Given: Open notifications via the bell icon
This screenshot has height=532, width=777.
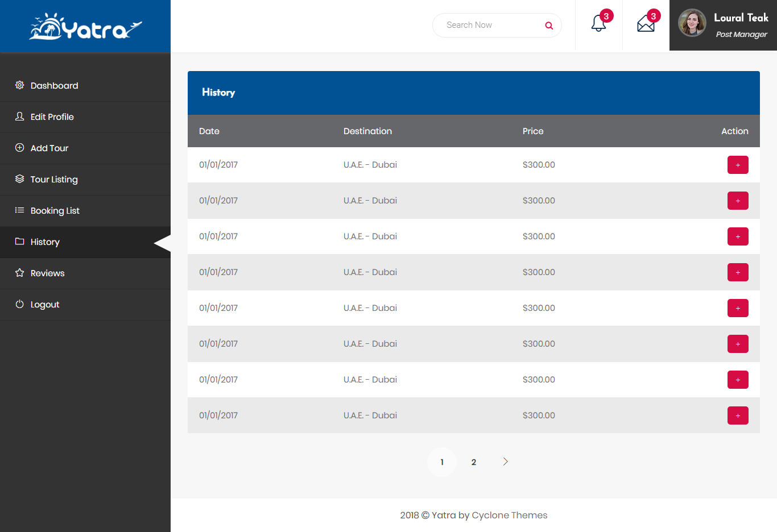Looking at the screenshot, I should tap(598, 24).
